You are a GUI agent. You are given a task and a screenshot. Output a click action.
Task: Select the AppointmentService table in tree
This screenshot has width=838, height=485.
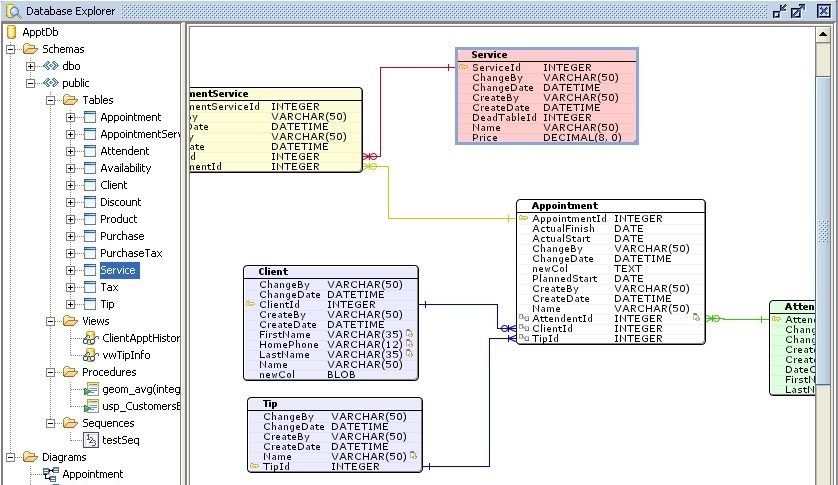point(140,134)
